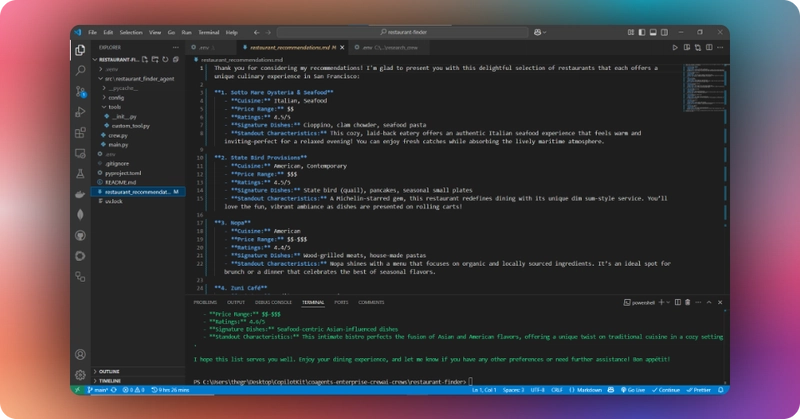The height and width of the screenshot is (419, 800).
Task: Open Customize Layout button
Action: coord(631,32)
